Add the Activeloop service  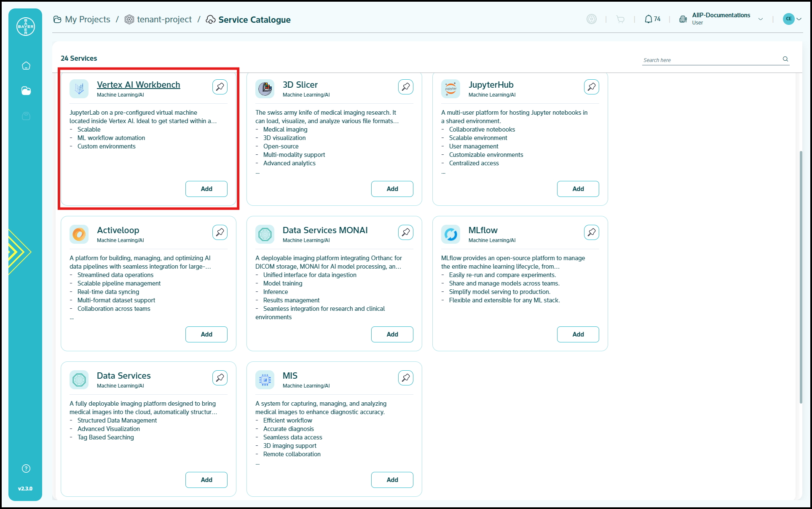pos(206,334)
